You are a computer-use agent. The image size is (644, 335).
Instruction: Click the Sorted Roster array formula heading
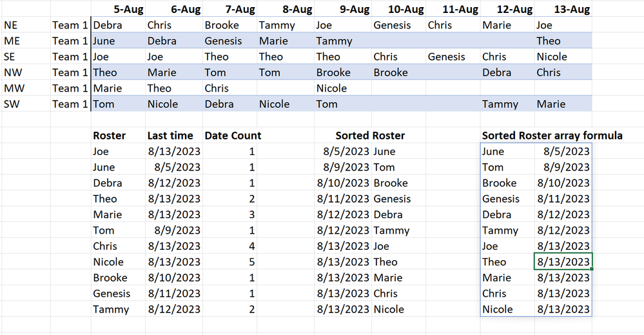click(x=552, y=136)
